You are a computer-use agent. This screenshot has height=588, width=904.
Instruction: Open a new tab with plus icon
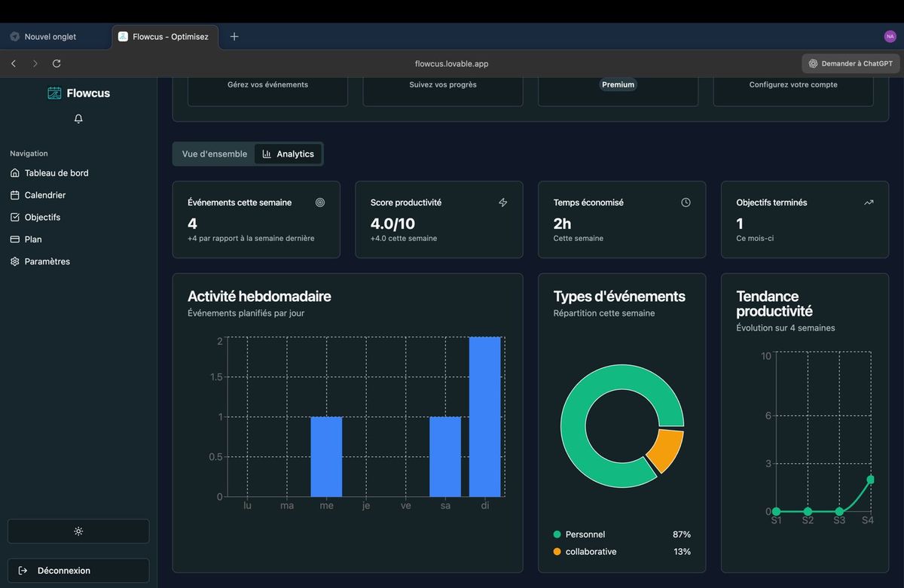pos(234,36)
